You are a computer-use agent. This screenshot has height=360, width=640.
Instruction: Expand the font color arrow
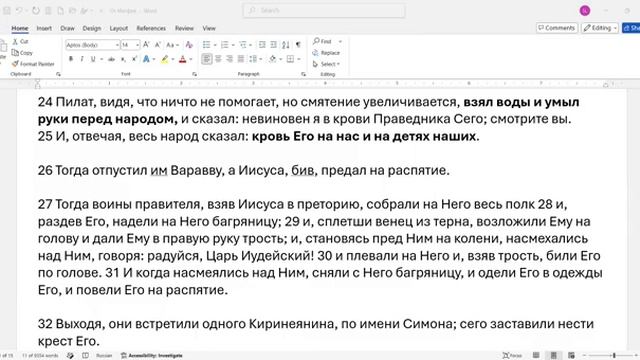click(x=191, y=60)
